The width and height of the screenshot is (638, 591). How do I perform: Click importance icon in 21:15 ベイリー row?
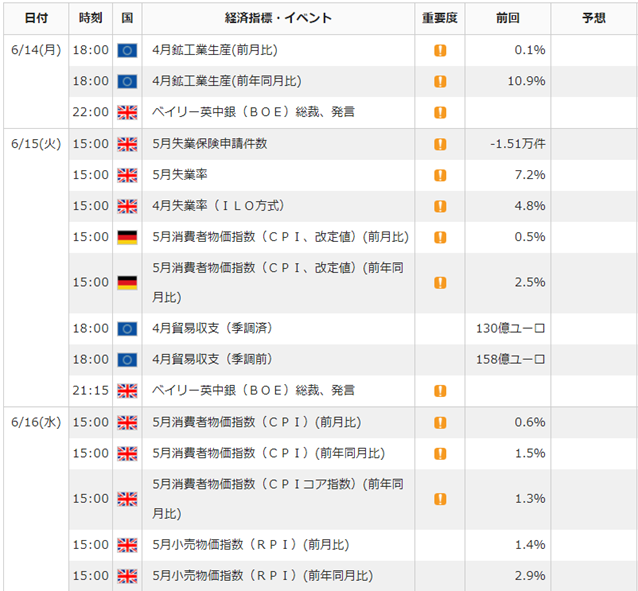[440, 391]
